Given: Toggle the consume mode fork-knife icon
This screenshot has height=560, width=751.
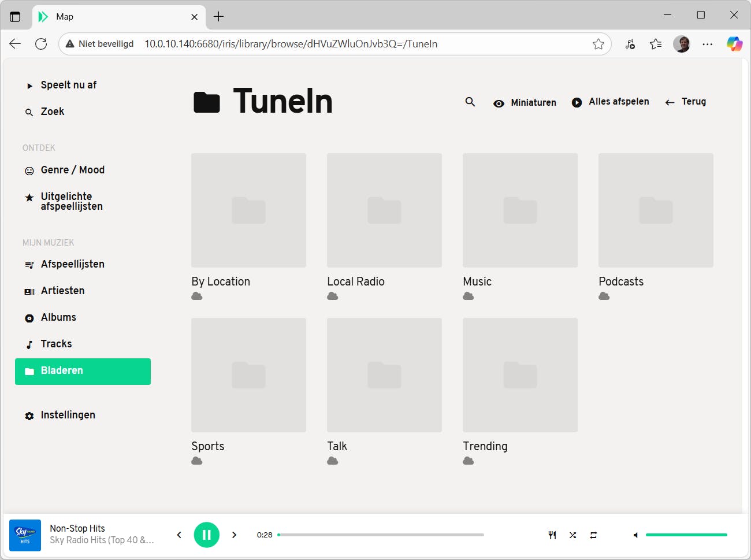Looking at the screenshot, I should [552, 535].
